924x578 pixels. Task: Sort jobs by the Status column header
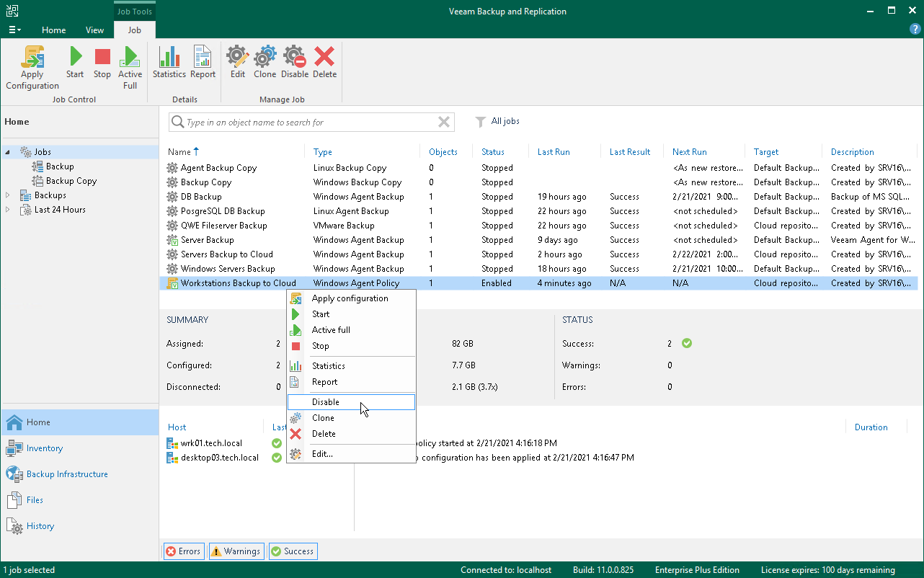pos(493,152)
